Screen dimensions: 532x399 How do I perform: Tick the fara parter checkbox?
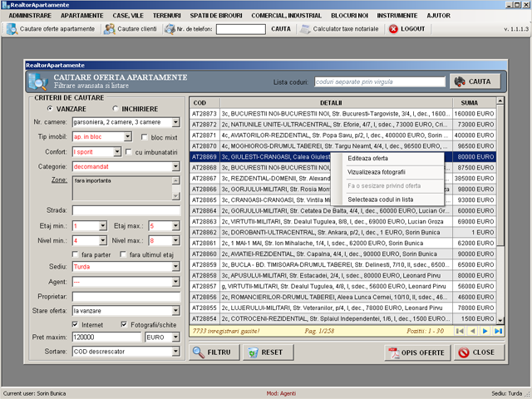(x=76, y=255)
